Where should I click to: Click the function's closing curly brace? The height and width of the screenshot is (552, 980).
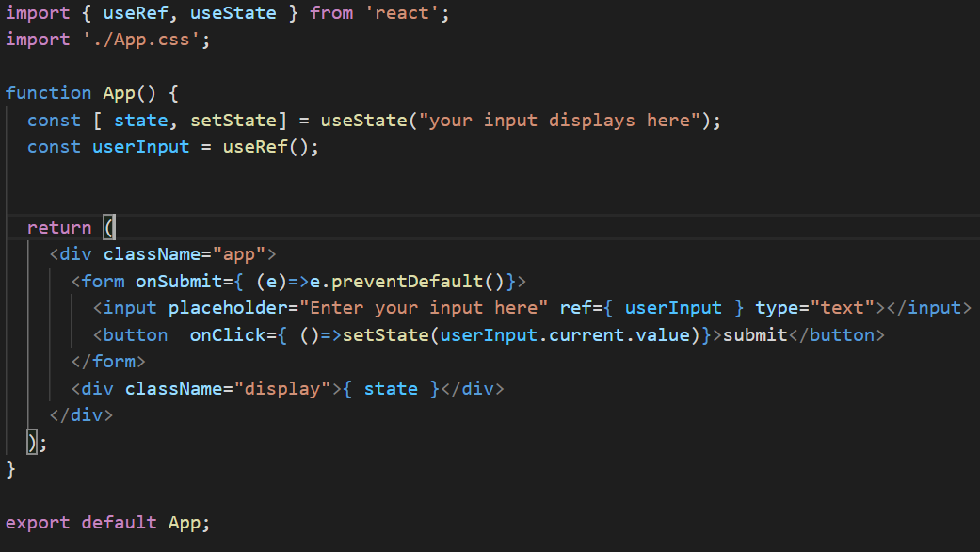point(10,469)
